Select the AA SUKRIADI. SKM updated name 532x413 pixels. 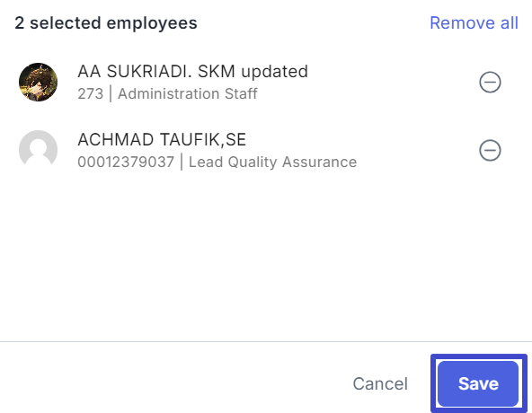192,71
